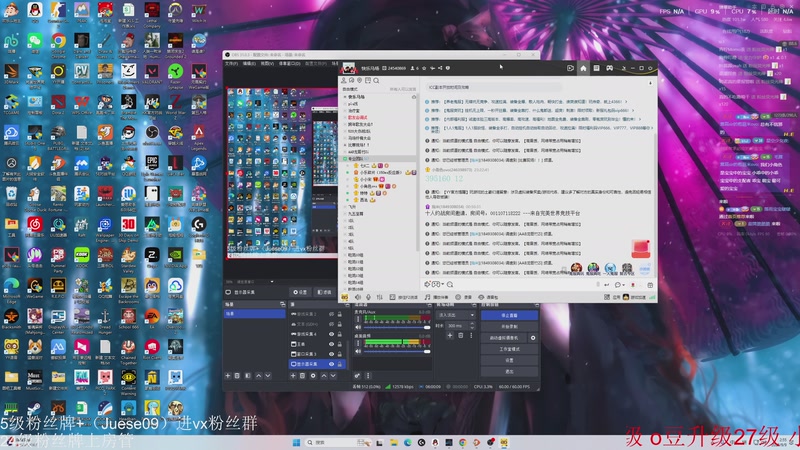The height and width of the screenshot is (450, 800).
Task: Click the music note accompaniment icon in YY
Action: pyautogui.click(x=428, y=296)
